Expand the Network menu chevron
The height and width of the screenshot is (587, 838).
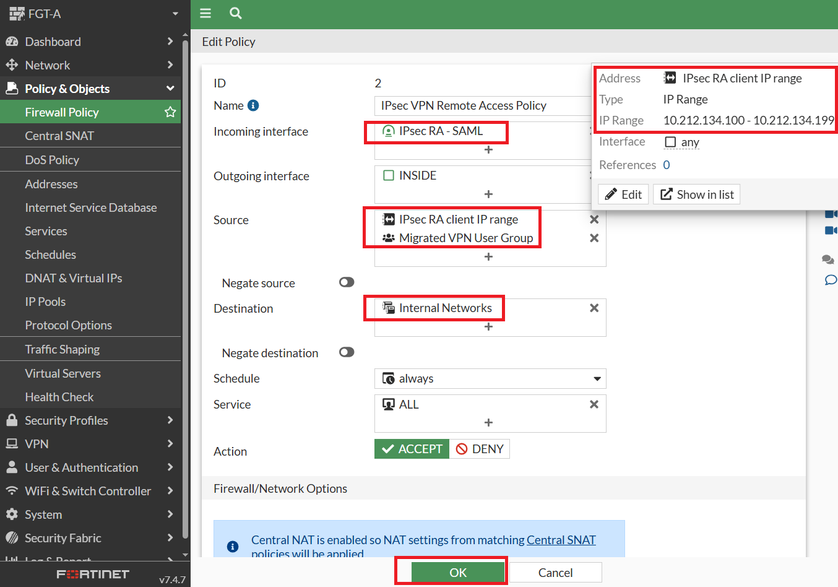[170, 65]
